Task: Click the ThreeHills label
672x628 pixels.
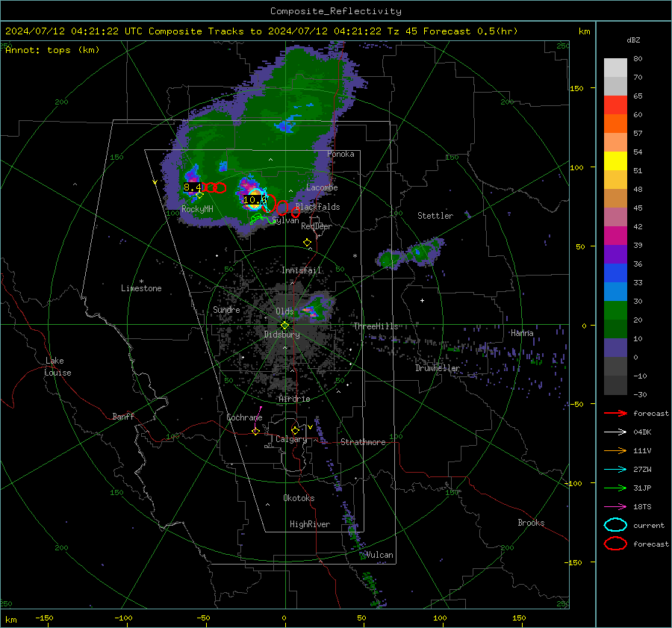Action: pos(376,326)
